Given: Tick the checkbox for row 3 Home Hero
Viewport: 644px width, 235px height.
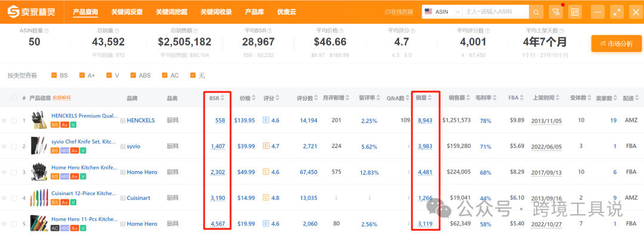Looking at the screenshot, I should [14, 172].
